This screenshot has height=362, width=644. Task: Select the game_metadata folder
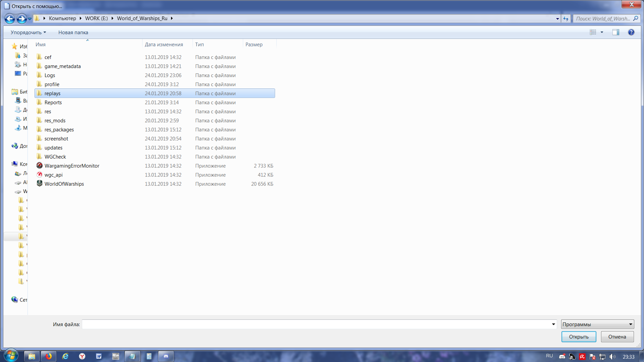point(155,66)
